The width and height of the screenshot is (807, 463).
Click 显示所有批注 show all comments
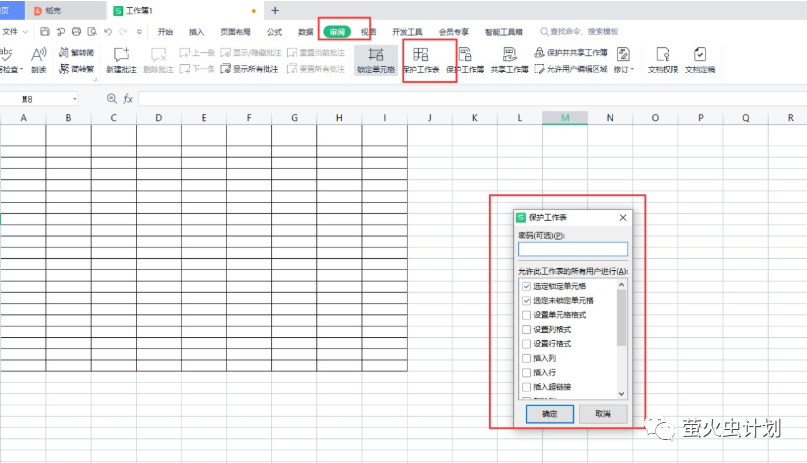(x=249, y=69)
